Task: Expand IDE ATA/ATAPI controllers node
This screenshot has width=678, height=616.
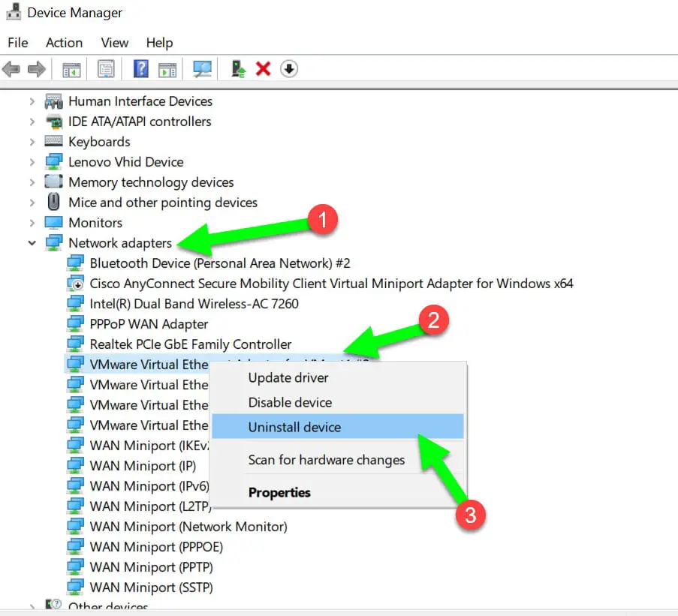Action: (x=32, y=122)
